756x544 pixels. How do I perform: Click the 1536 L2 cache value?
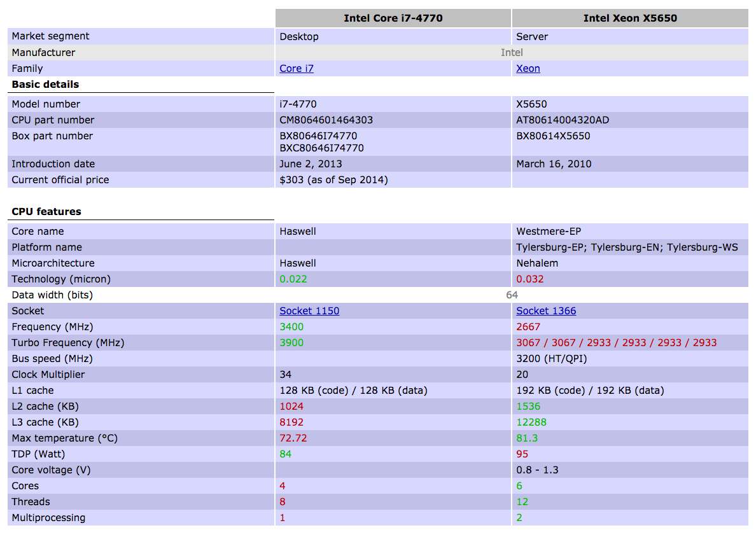tap(528, 407)
